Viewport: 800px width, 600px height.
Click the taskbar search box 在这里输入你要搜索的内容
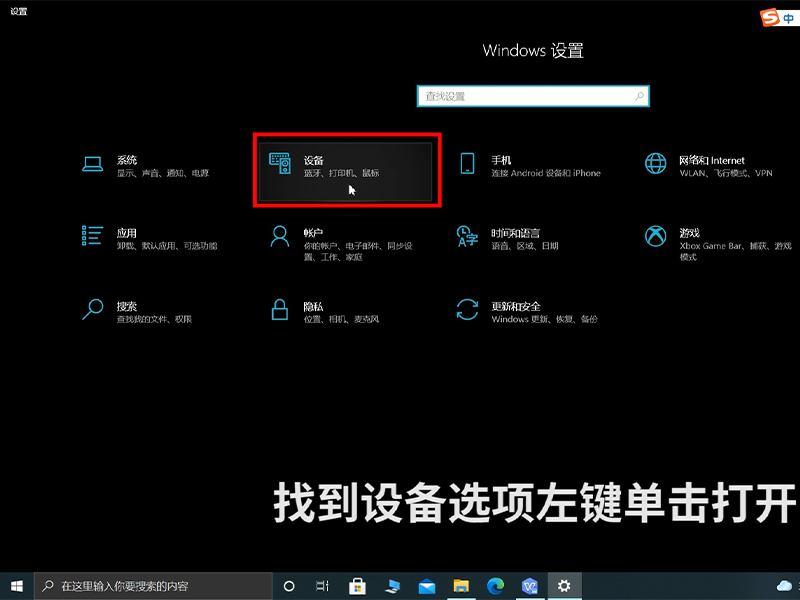pyautogui.click(x=153, y=586)
